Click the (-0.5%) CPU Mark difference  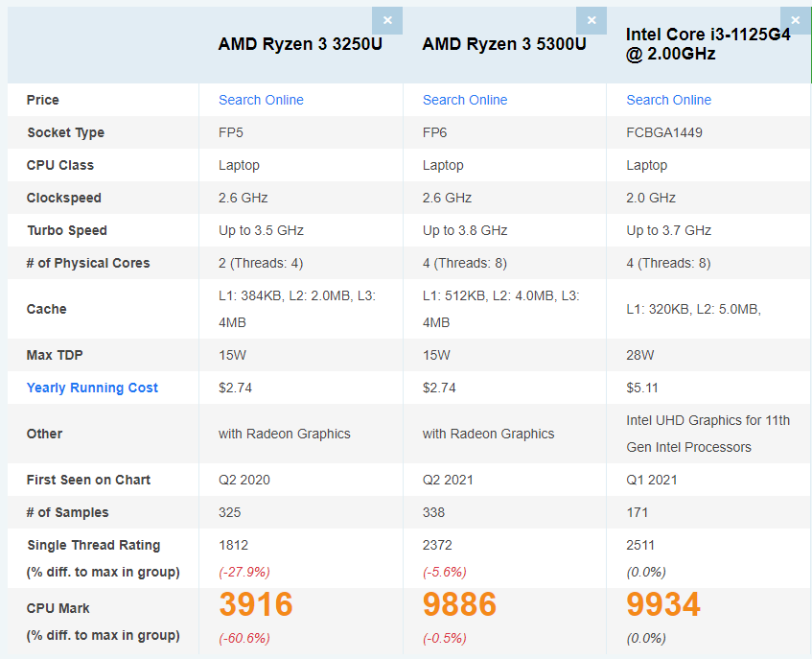[x=444, y=638]
